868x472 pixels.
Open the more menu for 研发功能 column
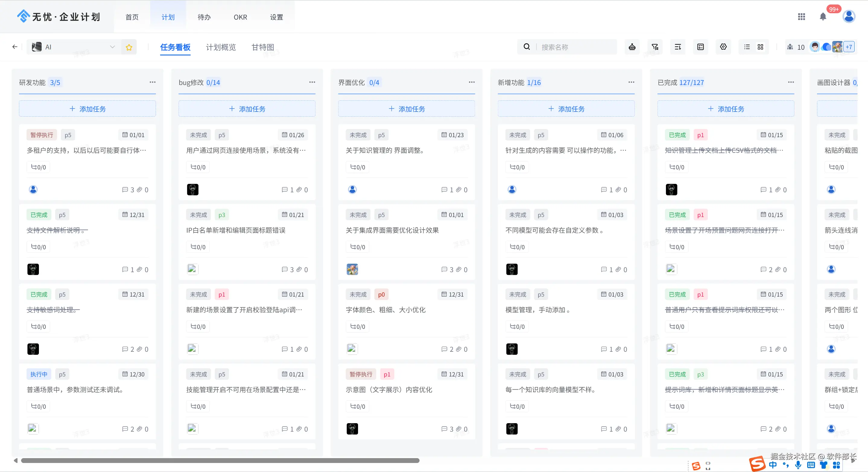pos(152,83)
